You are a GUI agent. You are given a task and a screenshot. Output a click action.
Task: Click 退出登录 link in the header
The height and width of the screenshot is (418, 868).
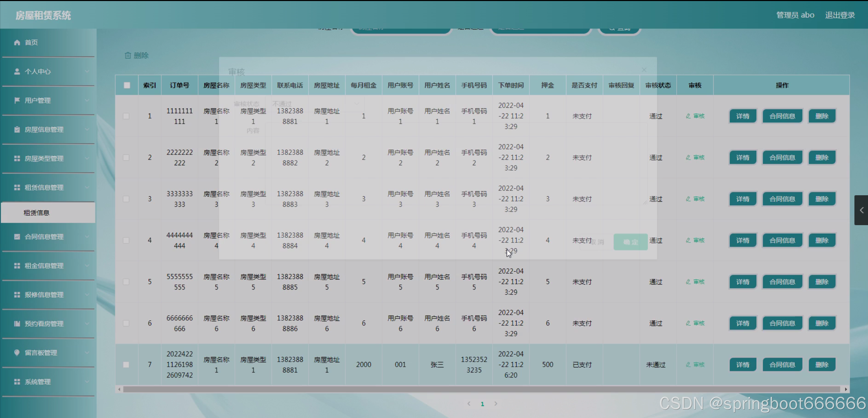[840, 15]
